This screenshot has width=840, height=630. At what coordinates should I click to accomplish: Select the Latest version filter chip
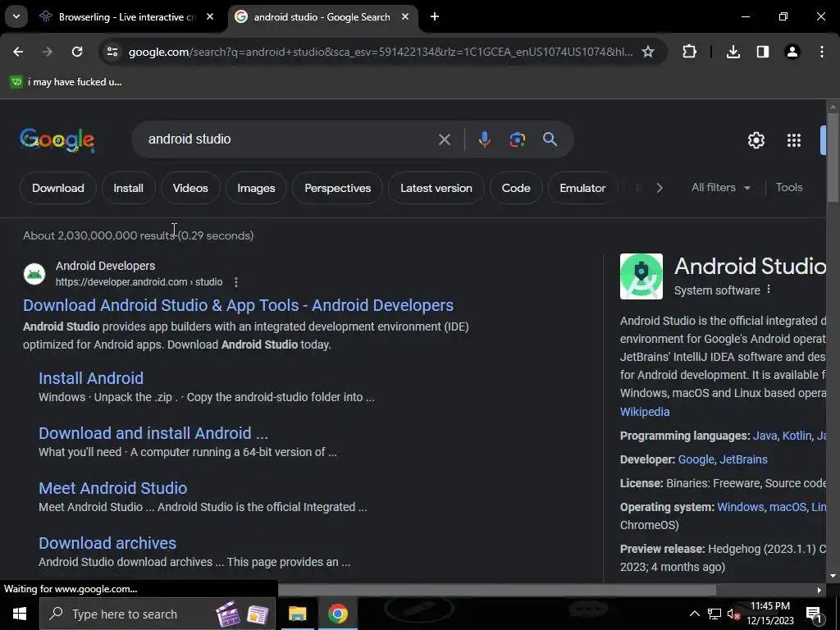[x=436, y=188]
